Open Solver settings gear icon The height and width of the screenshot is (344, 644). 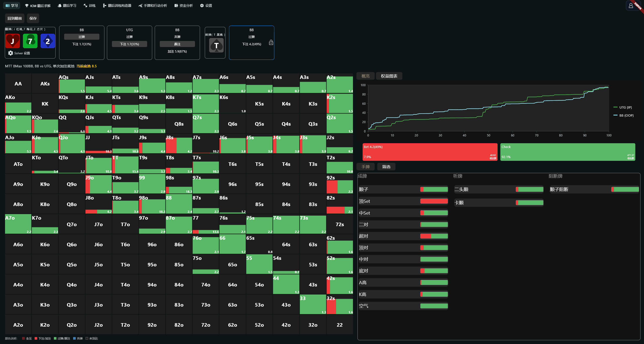11,53
